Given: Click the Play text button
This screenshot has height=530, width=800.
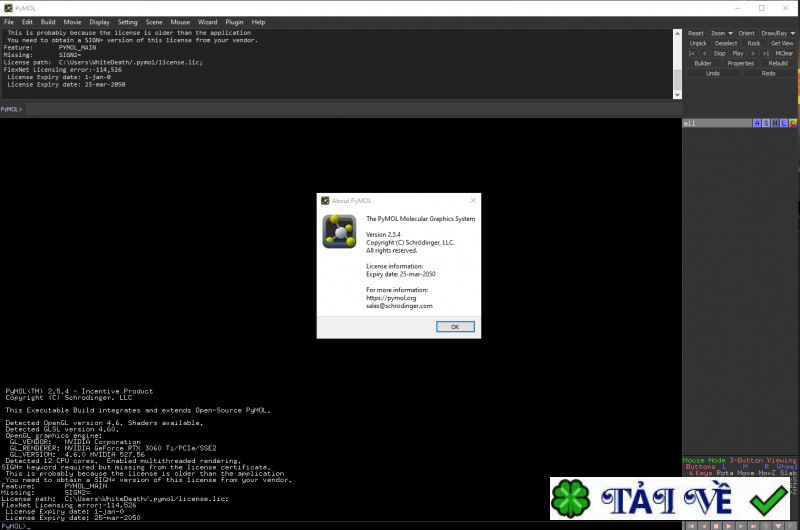Looking at the screenshot, I should pos(737,54).
